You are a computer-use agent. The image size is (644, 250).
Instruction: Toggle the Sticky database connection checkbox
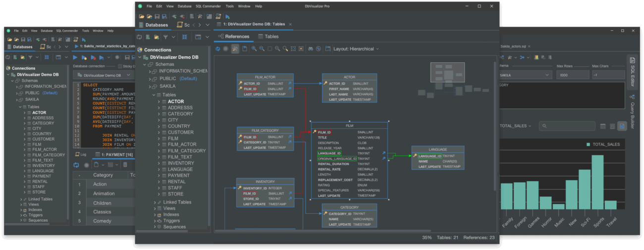119,66
